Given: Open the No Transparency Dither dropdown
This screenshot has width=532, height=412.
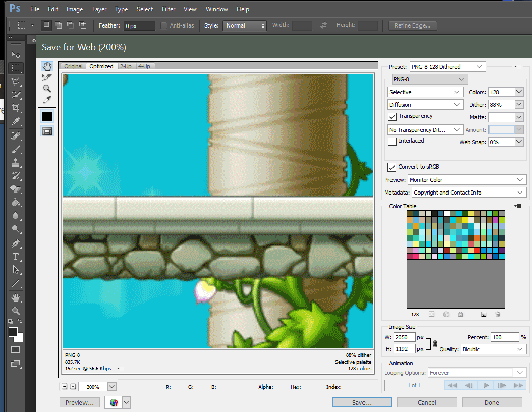Looking at the screenshot, I should 426,130.
